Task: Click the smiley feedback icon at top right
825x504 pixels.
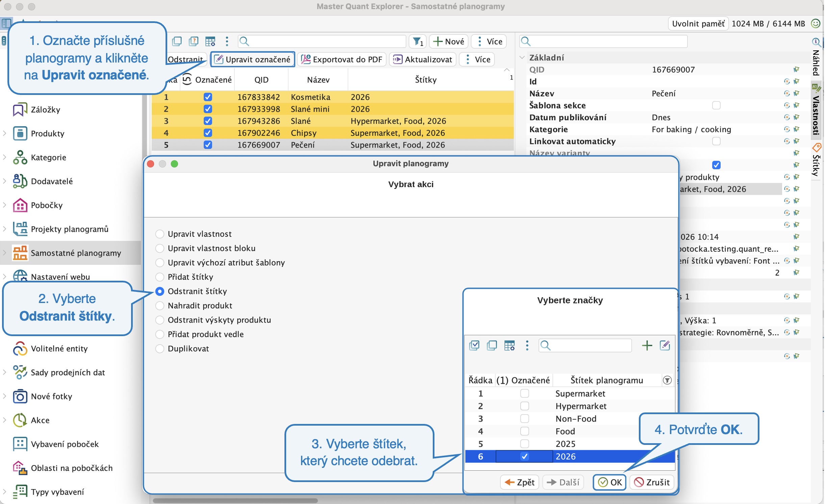Action: coord(816,23)
